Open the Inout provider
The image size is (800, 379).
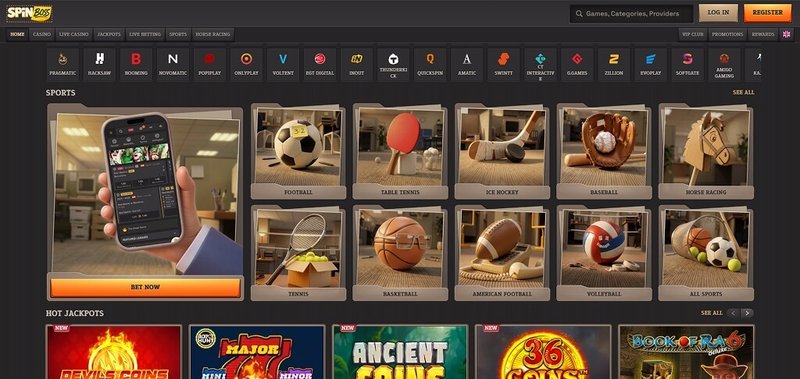coord(357,64)
